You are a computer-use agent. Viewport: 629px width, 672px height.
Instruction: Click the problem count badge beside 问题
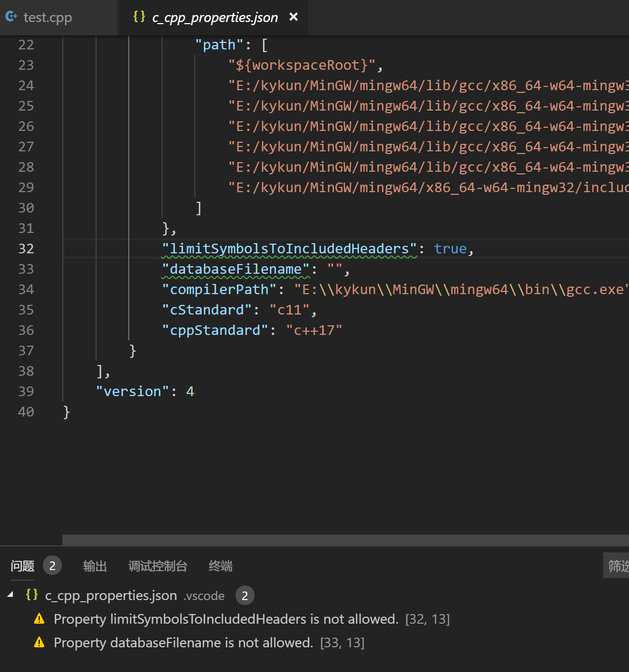[x=52, y=566]
